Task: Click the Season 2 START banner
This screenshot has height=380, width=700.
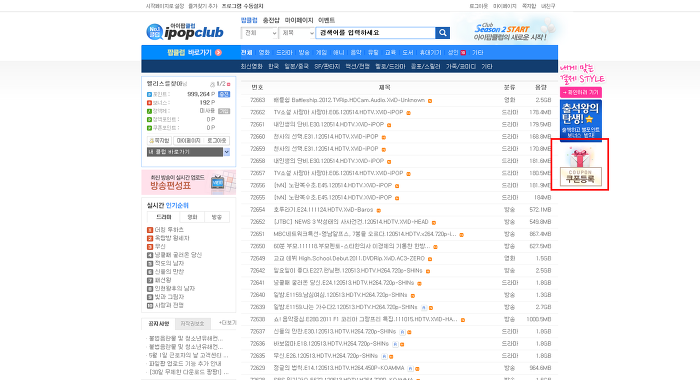Action: (x=511, y=31)
